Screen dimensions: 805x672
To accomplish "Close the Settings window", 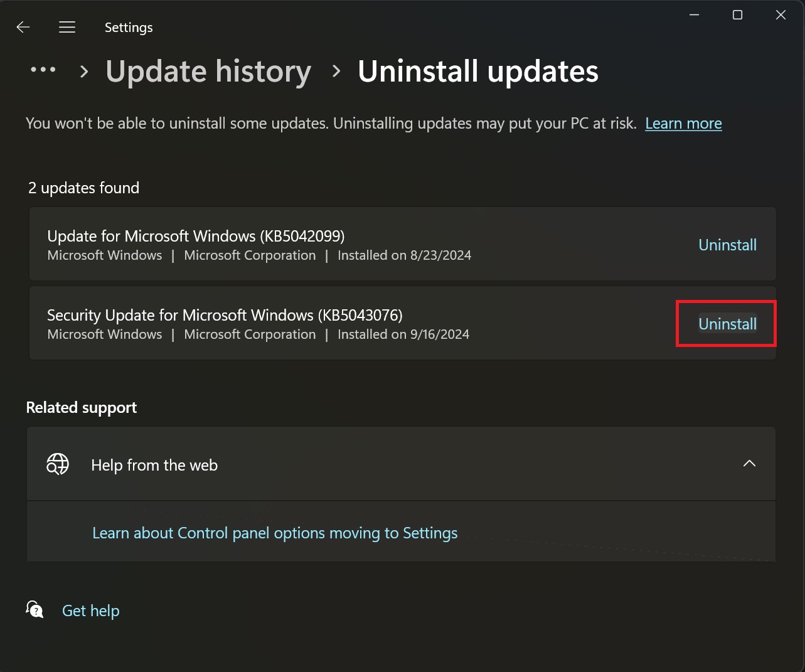I will [781, 15].
